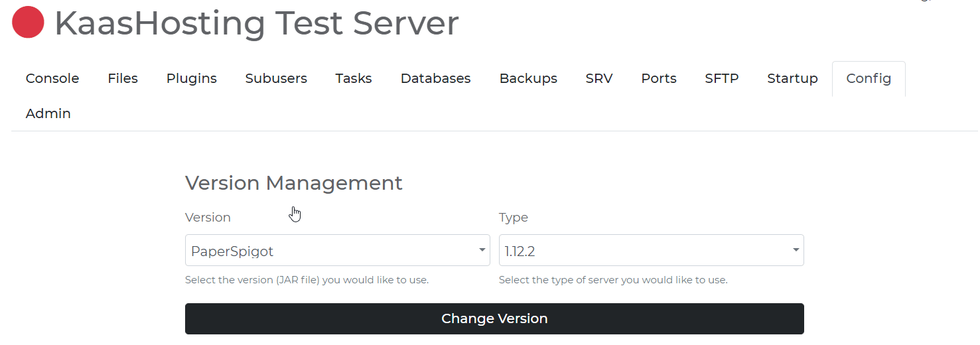Open the Console tab

52,78
